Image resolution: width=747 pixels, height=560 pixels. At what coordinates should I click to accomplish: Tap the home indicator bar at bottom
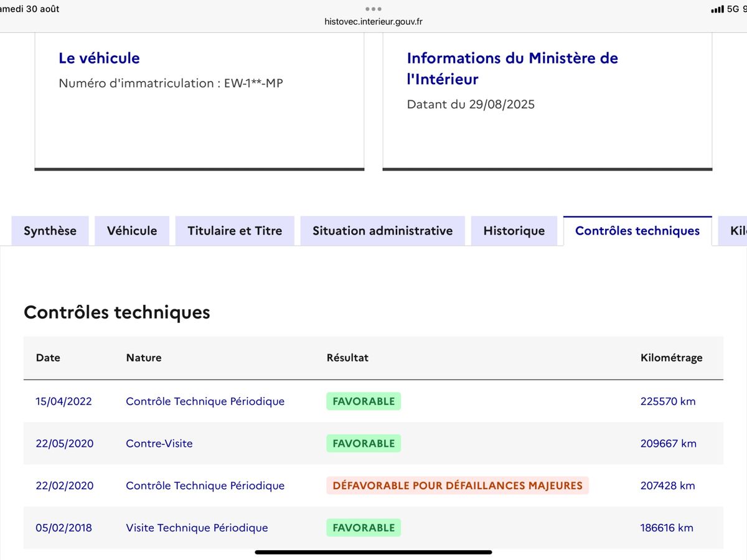click(374, 552)
